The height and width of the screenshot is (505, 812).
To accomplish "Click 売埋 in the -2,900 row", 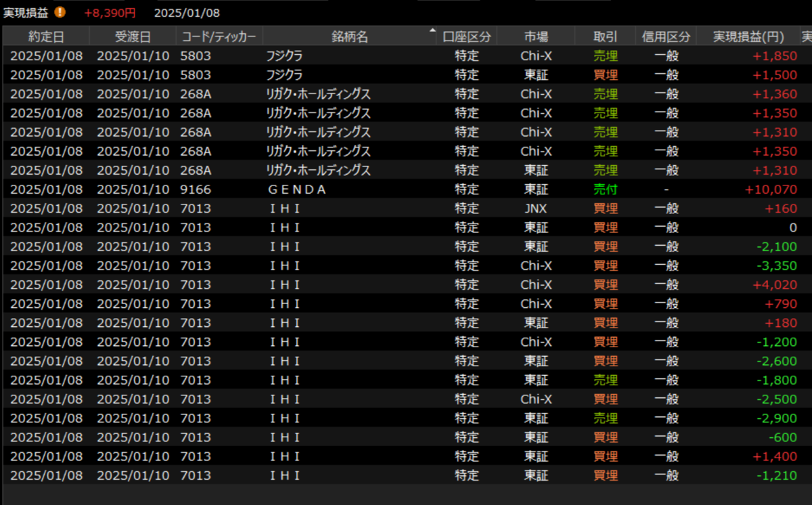I will point(606,418).
